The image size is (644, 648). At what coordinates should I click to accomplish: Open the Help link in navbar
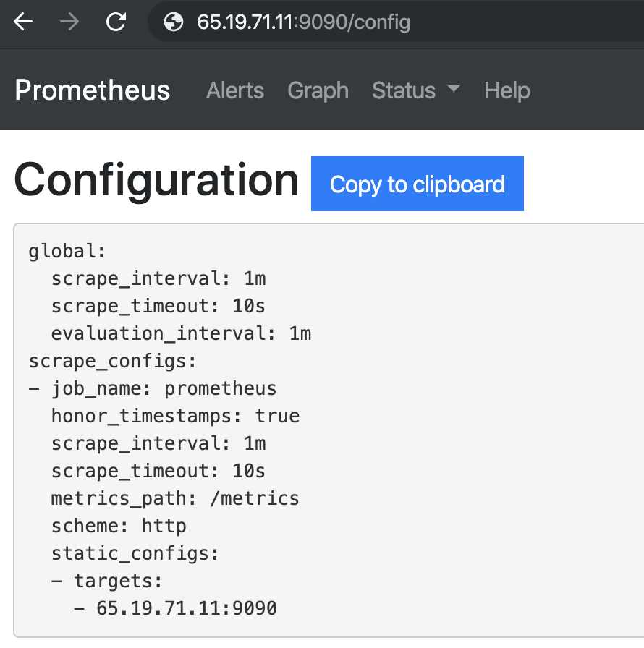pyautogui.click(x=507, y=90)
